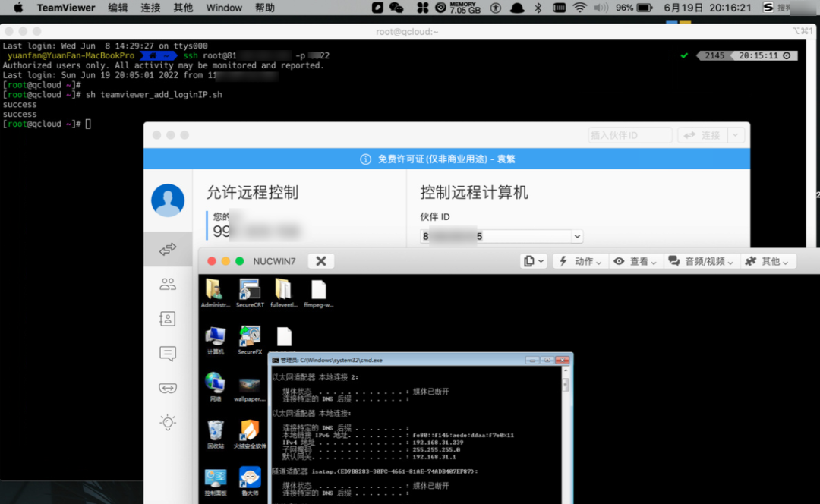
Task: Click the Bluetooth icon in the menu bar
Action: 538,8
